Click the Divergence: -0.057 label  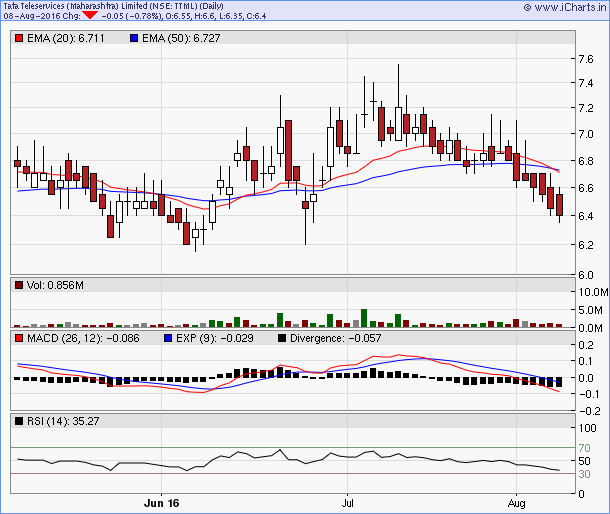(x=335, y=339)
